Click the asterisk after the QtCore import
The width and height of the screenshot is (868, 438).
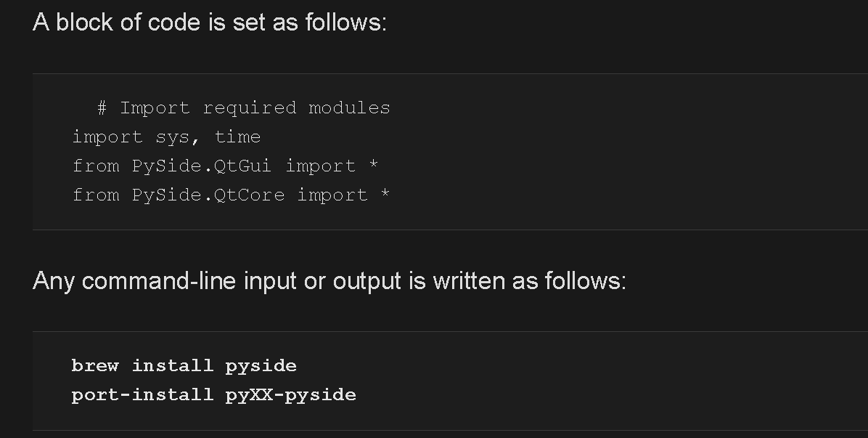point(385,195)
